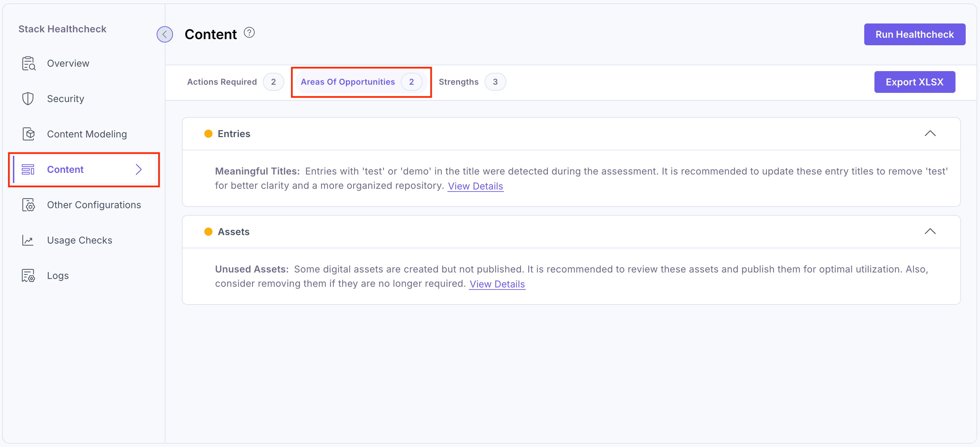Open View Details for Meaningful Titles

[475, 186]
